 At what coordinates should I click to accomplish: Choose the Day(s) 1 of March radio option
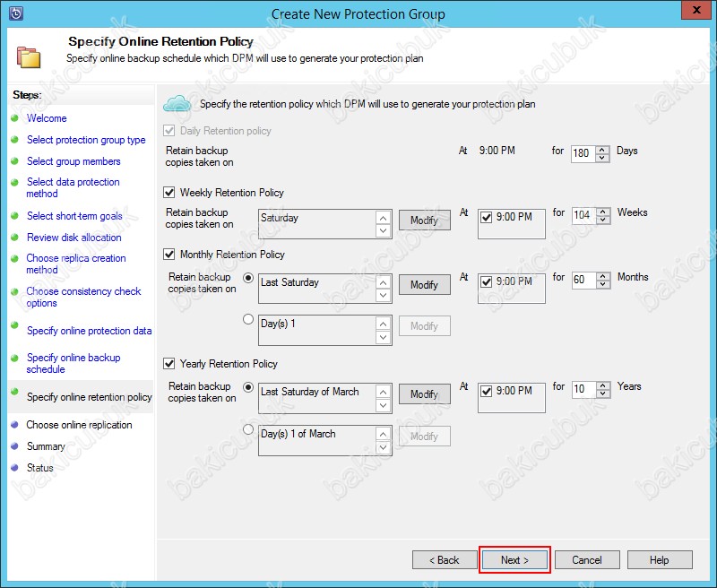coord(248,429)
